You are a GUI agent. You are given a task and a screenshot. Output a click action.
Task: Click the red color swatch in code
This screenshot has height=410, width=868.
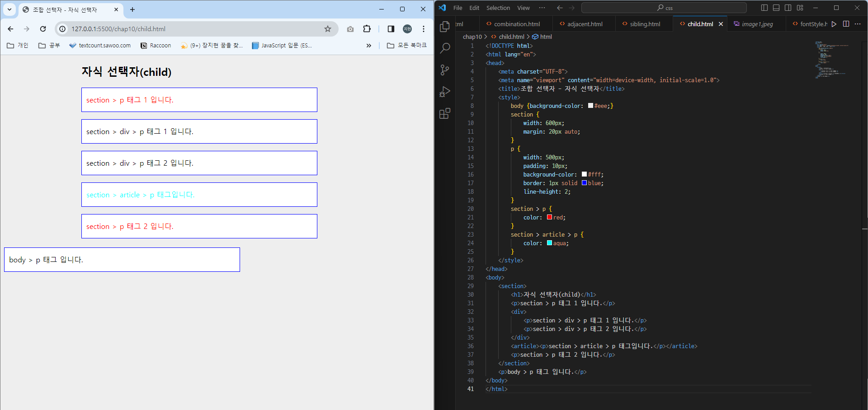pos(550,217)
